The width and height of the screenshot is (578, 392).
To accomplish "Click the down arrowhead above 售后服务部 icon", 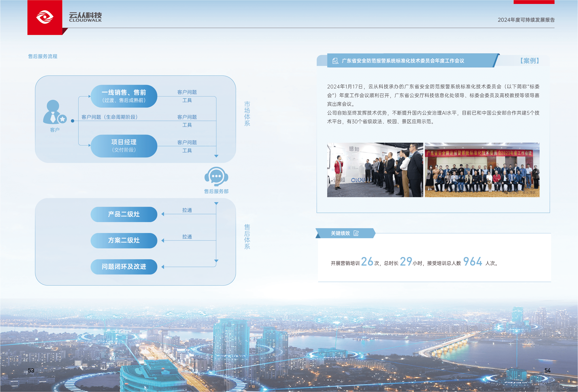I will [216, 156].
